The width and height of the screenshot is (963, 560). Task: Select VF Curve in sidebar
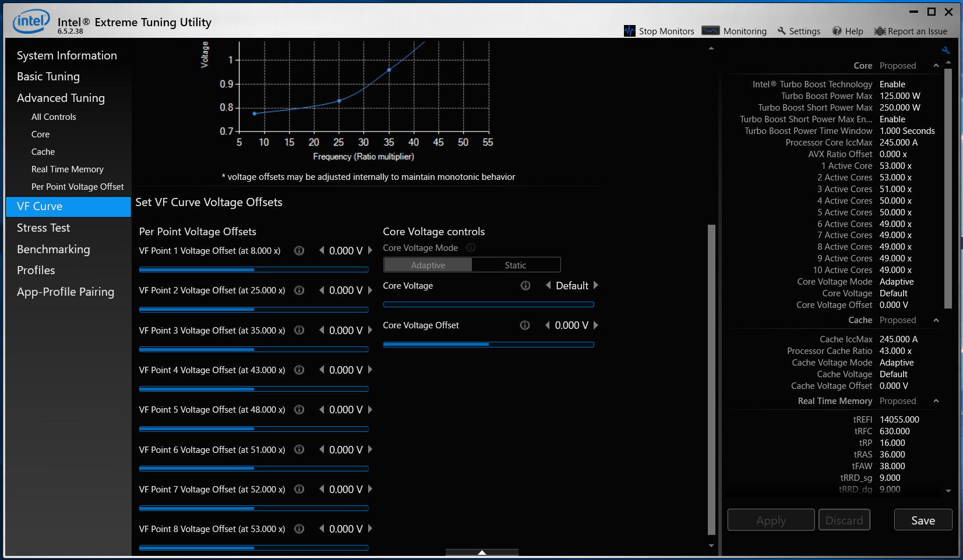[68, 207]
